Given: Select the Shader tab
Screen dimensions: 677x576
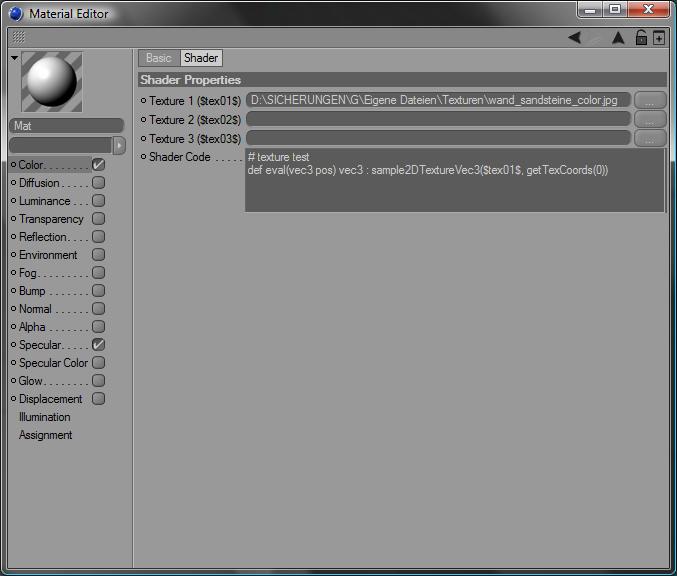Looking at the screenshot, I should coord(201,58).
